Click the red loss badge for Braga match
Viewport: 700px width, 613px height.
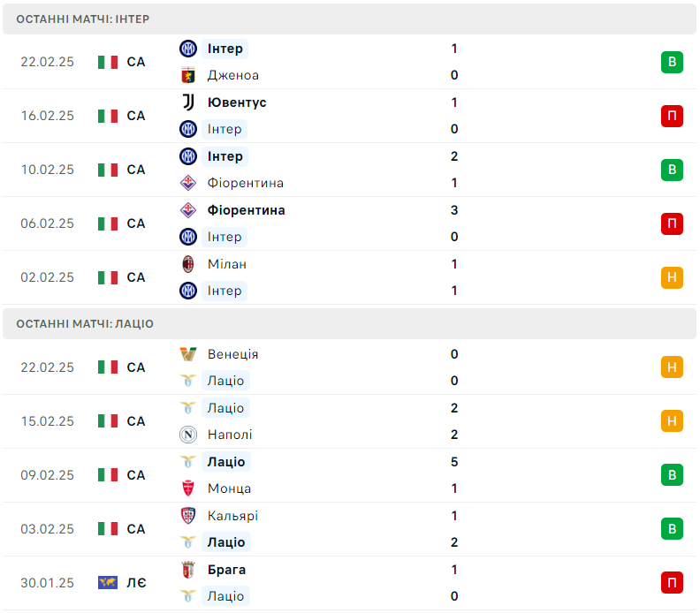click(x=672, y=583)
